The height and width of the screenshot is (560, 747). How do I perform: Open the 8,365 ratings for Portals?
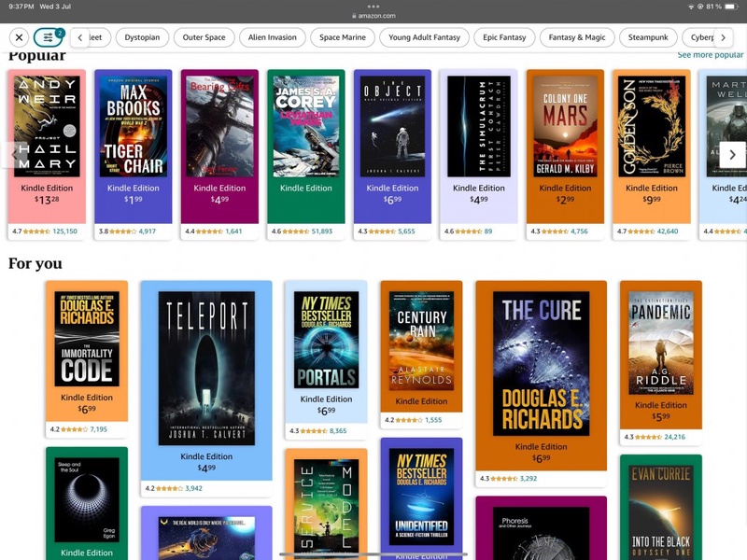coord(338,431)
